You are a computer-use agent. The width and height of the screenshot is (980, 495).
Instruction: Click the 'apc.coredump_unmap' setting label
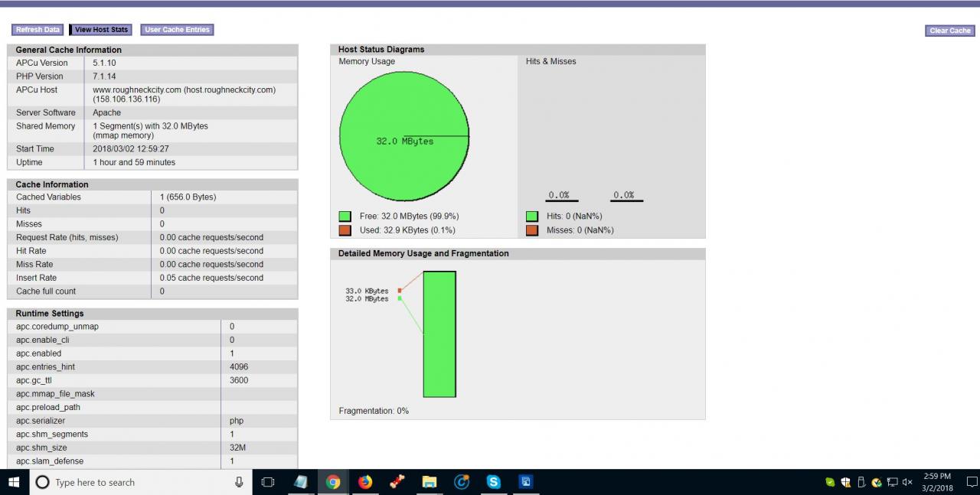click(x=57, y=327)
